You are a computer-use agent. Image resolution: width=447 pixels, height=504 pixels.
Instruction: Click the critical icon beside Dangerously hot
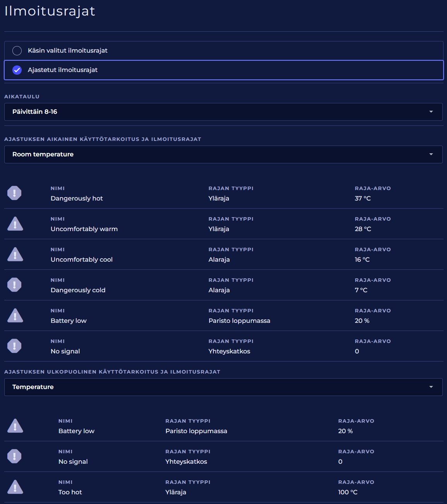14,193
